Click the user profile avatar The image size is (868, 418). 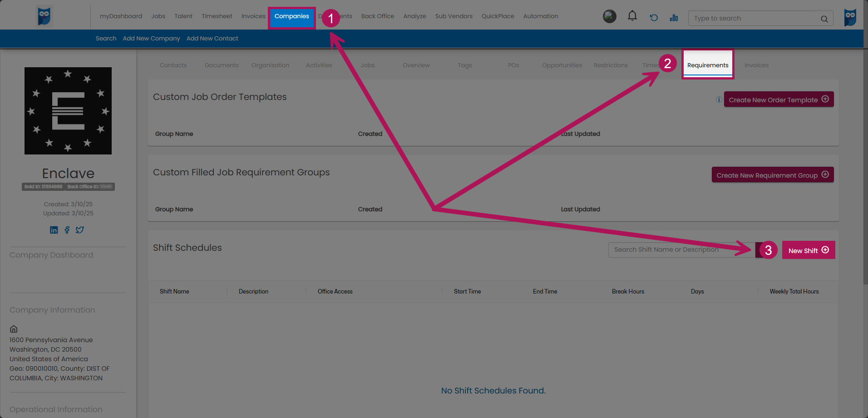(x=609, y=16)
